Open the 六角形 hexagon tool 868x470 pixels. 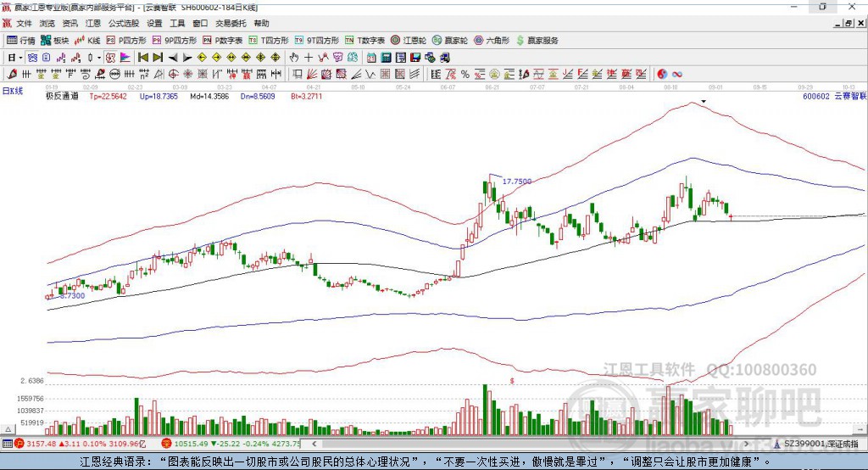(x=492, y=41)
